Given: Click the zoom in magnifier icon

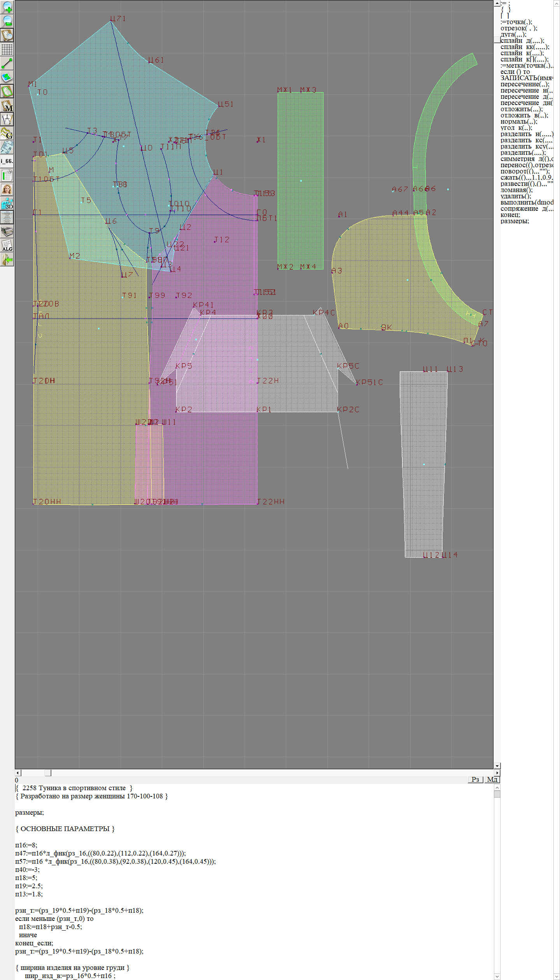Looking at the screenshot, I should tap(7, 7).
